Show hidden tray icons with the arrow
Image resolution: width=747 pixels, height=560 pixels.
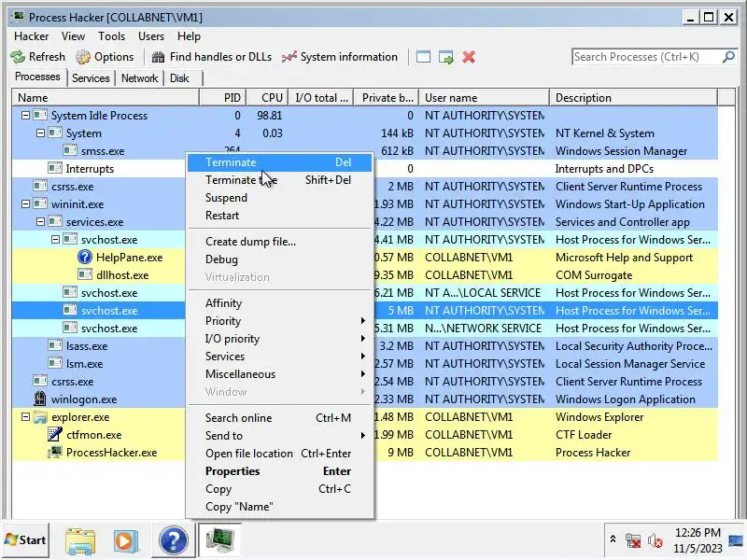[613, 539]
